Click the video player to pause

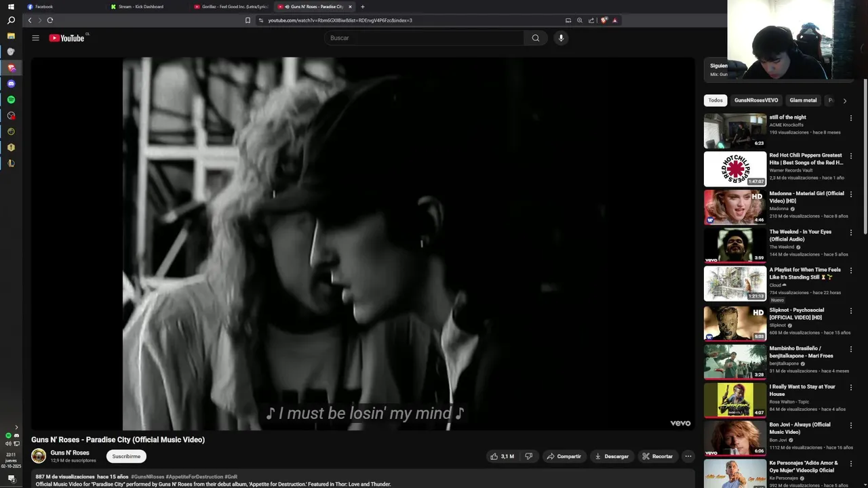click(363, 244)
